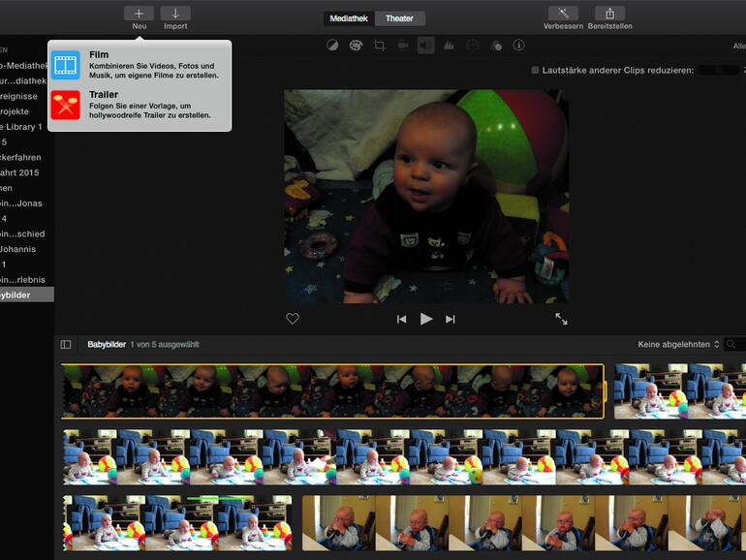Select the crop tool
The height and width of the screenshot is (560, 746).
[380, 46]
